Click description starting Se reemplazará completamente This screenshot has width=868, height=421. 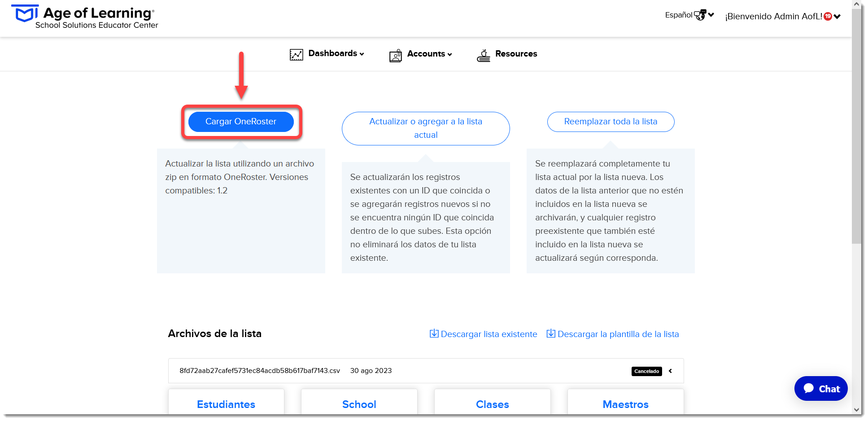coord(609,211)
